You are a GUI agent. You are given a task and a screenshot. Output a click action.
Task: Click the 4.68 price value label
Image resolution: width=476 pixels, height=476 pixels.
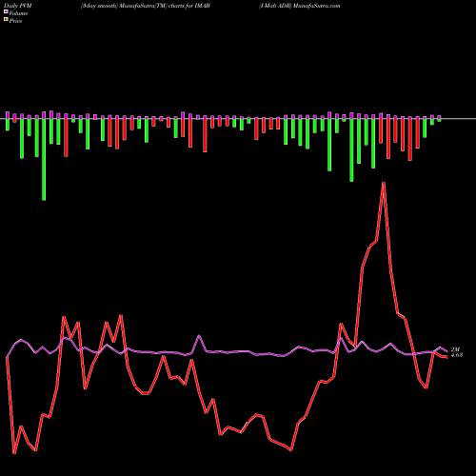[x=457, y=355]
